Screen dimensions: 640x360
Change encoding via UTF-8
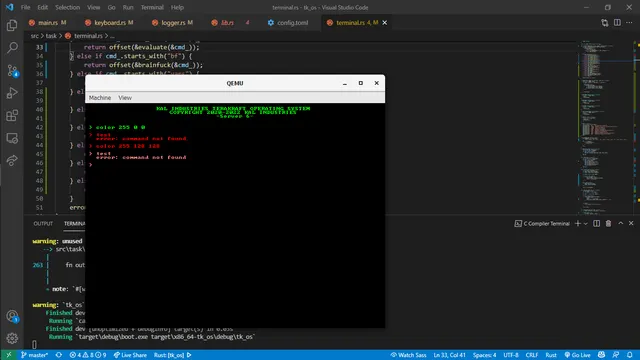pyautogui.click(x=511, y=355)
